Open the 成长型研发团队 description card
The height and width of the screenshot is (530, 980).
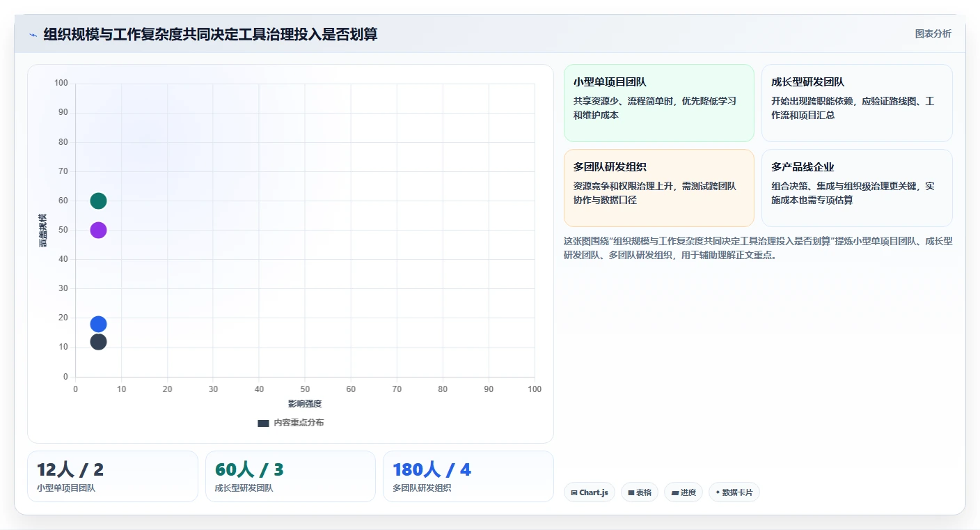857,103
